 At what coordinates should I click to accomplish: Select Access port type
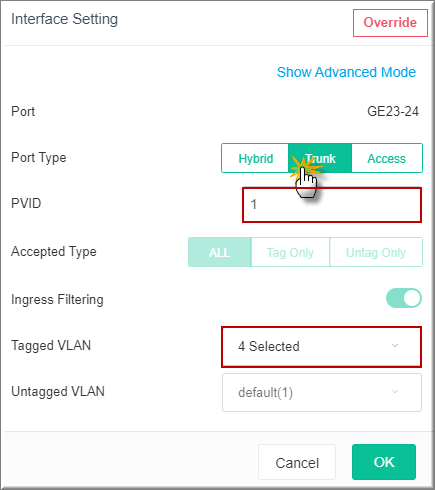(387, 158)
